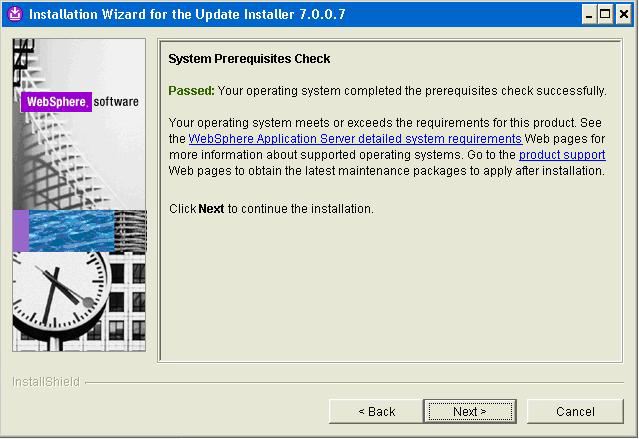The height and width of the screenshot is (439, 639).
Task: Open the product support link
Action: click(x=562, y=155)
